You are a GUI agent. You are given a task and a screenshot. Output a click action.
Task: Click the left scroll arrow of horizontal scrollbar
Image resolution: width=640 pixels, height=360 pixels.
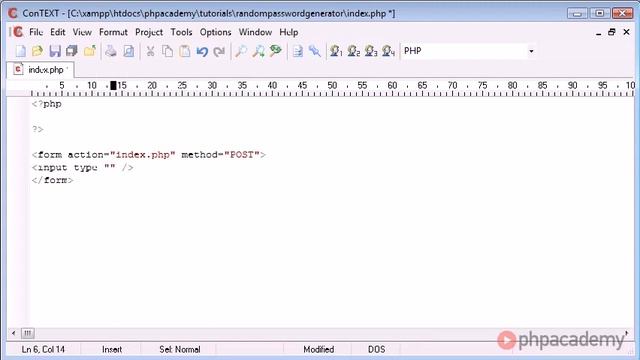tap(13, 333)
